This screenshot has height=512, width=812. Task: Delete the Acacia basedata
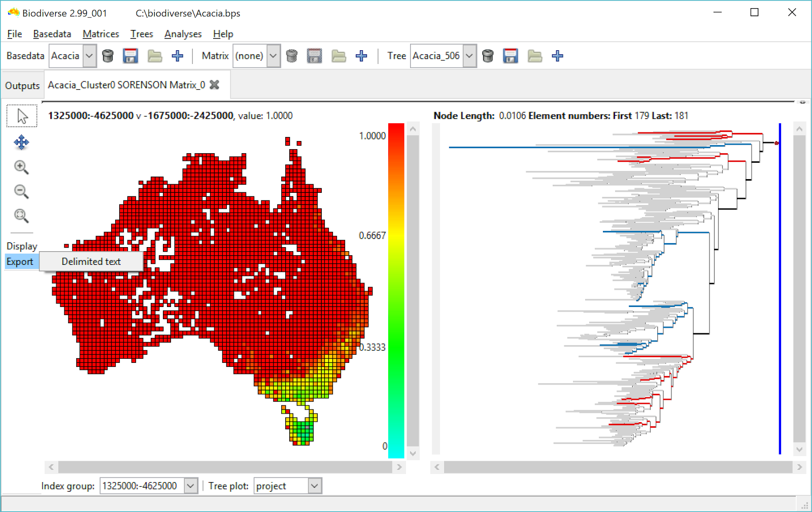coord(108,56)
